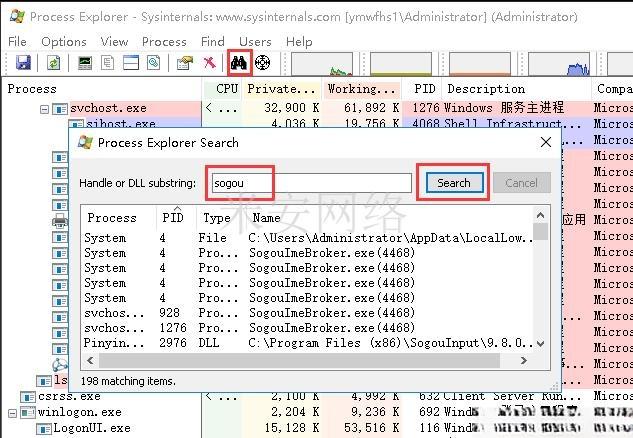Select winlogon.exe in the process tree

80,412
